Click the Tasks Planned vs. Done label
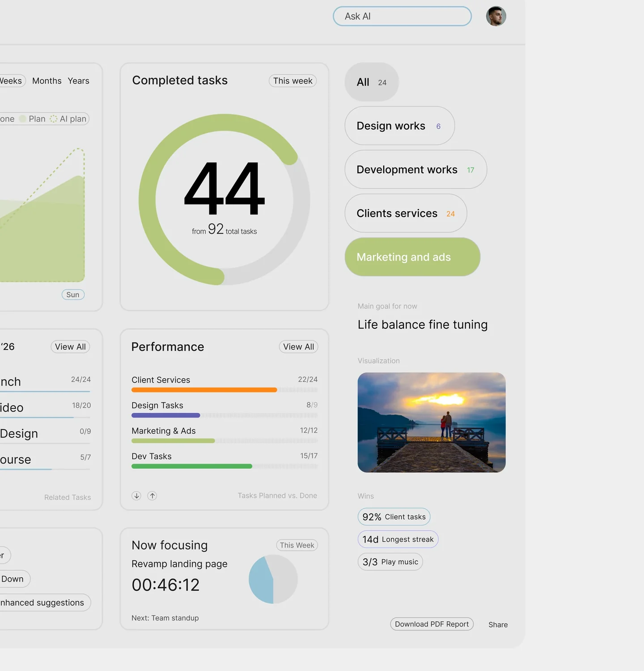Viewport: 644px width, 671px height. point(277,496)
